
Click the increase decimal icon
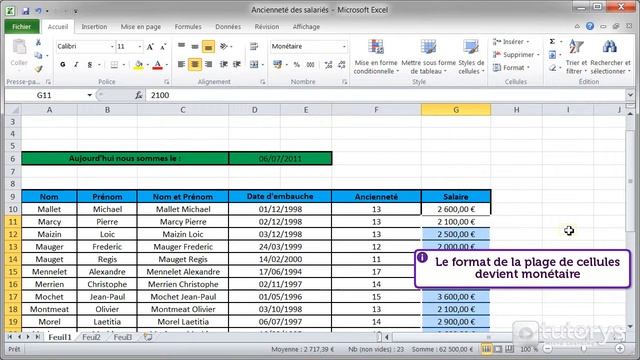pyautogui.click(x=328, y=64)
